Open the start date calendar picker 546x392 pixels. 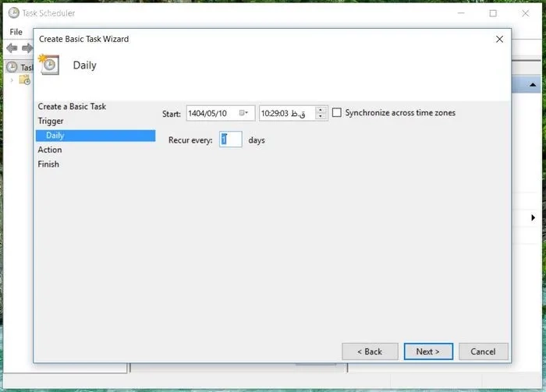coord(245,113)
